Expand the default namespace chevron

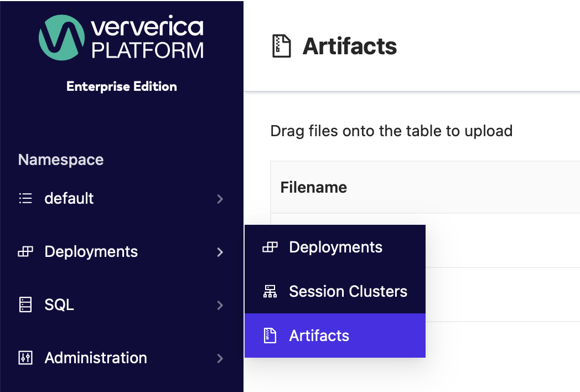[220, 199]
